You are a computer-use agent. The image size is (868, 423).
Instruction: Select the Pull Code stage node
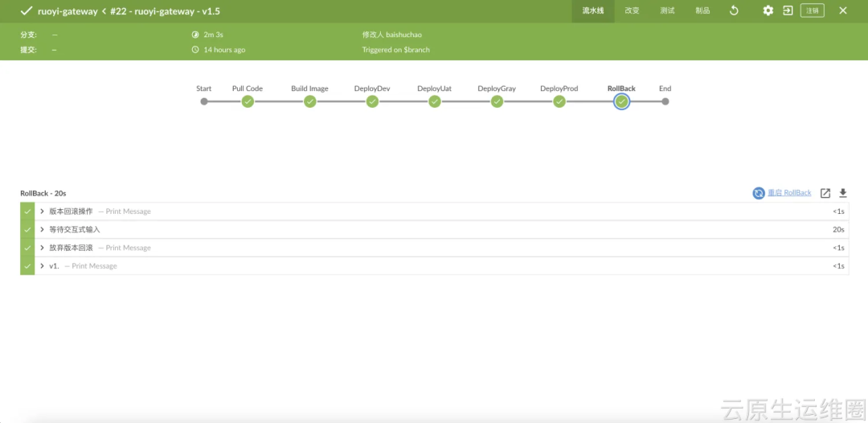(248, 101)
